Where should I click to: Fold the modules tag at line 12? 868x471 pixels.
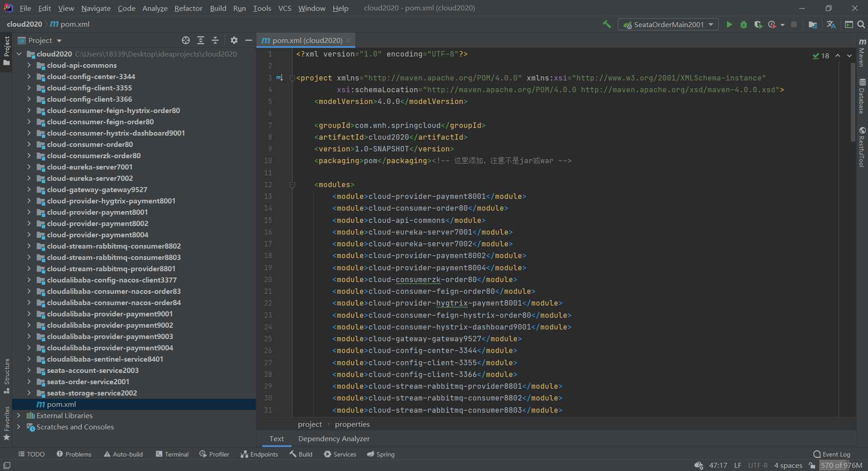coord(292,184)
